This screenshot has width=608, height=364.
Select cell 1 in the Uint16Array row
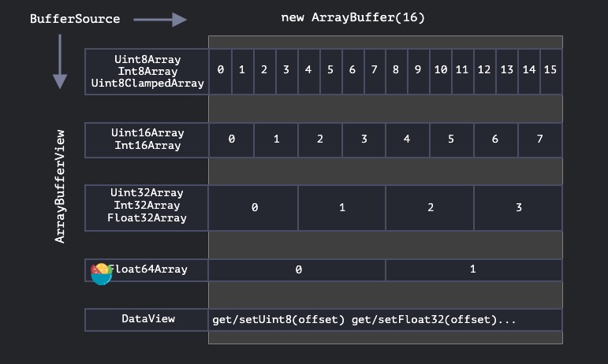tap(276, 140)
